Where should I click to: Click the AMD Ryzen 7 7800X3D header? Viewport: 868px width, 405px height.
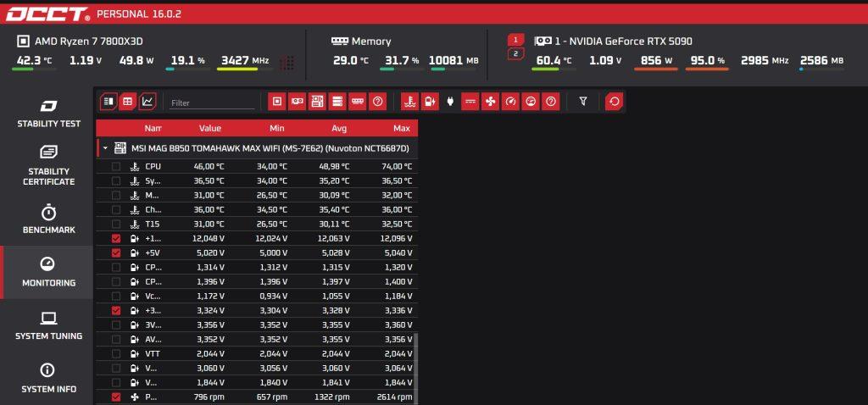click(81, 41)
